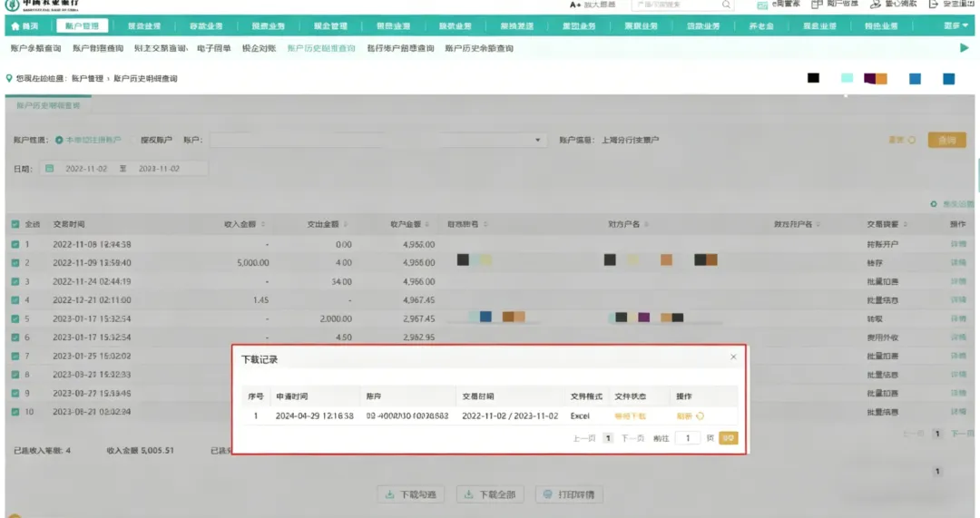
Task: Click the search magnifier icon at top
Action: pyautogui.click(x=726, y=5)
